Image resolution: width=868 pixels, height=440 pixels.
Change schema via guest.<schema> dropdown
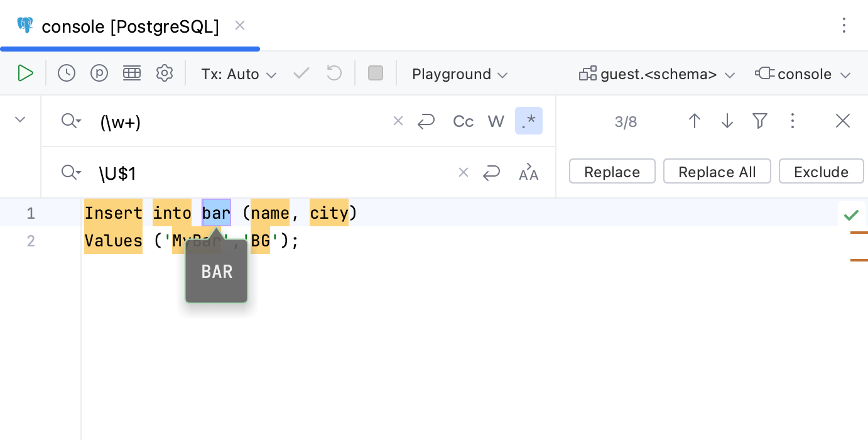pyautogui.click(x=658, y=74)
